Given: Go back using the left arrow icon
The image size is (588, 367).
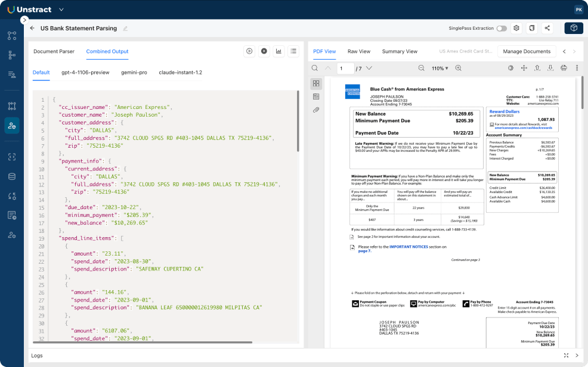Looking at the screenshot, I should pyautogui.click(x=32, y=28).
